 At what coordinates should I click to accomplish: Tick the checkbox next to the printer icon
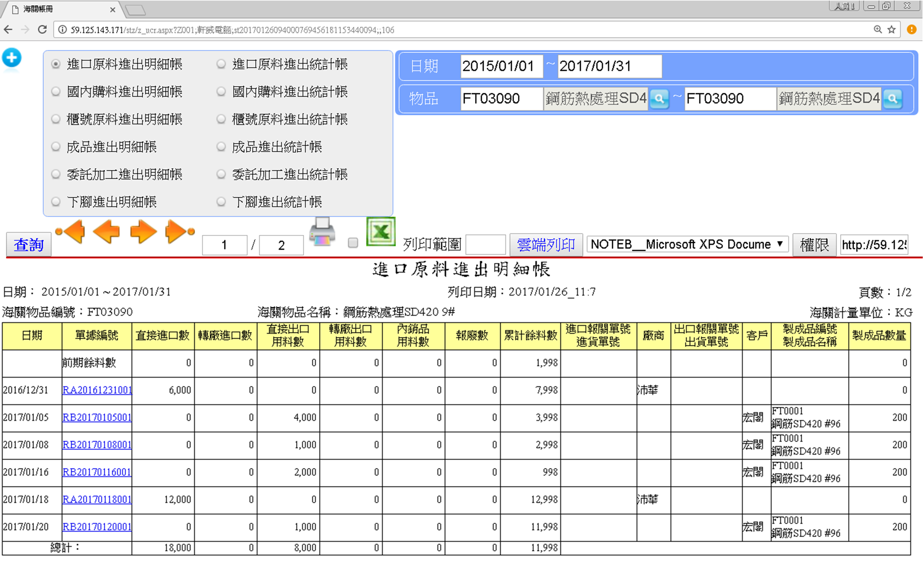[353, 243]
